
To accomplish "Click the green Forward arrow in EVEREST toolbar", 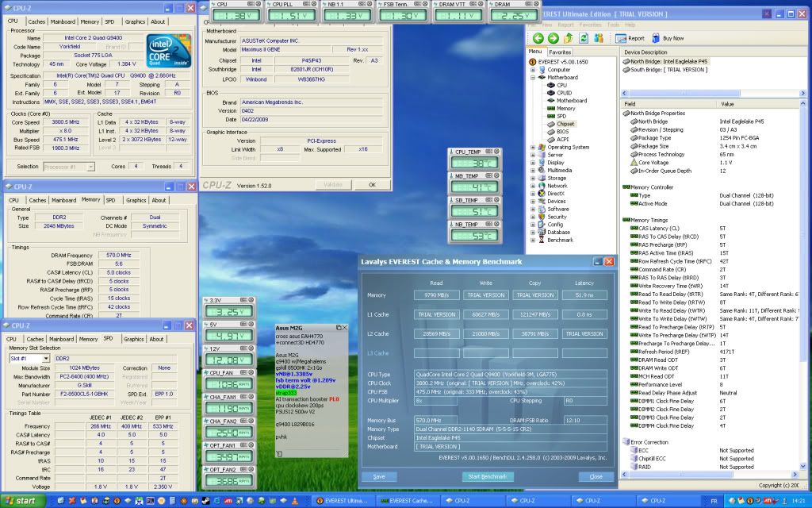I will click(x=553, y=38).
